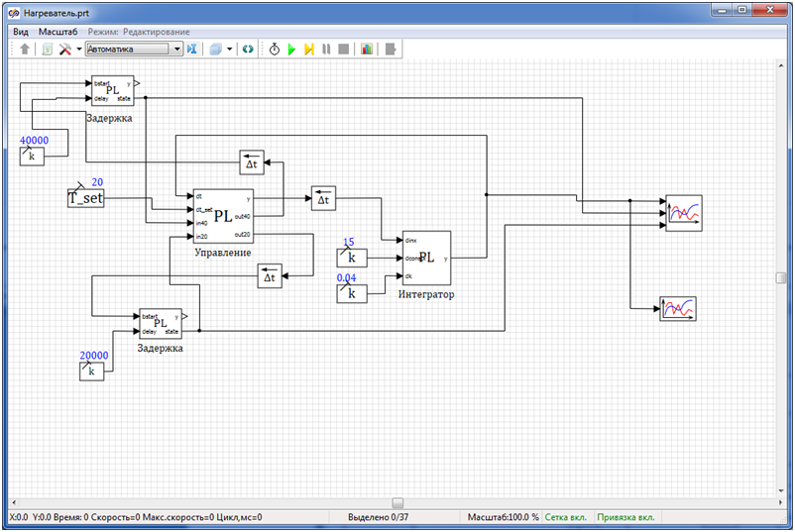Click the value 40000 label
The width and height of the screenshot is (795, 532).
coord(34,141)
